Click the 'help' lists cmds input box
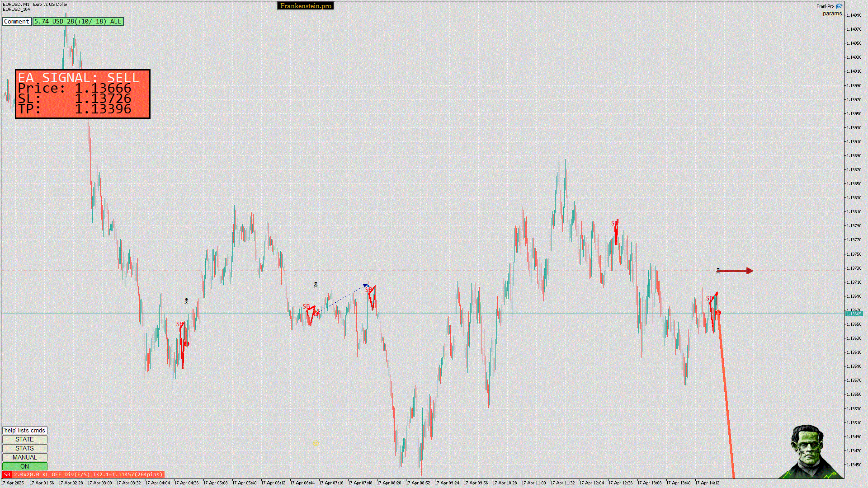 (x=24, y=430)
